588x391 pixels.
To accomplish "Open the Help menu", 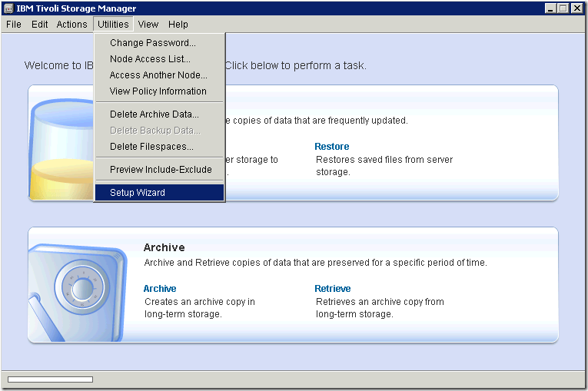I will coord(178,25).
